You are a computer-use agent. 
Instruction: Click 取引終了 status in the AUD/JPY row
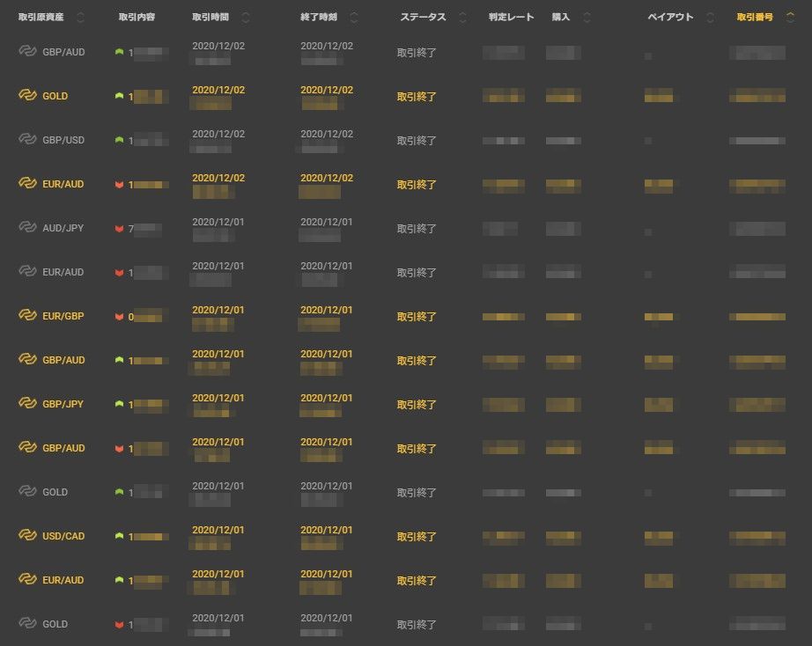click(x=417, y=229)
